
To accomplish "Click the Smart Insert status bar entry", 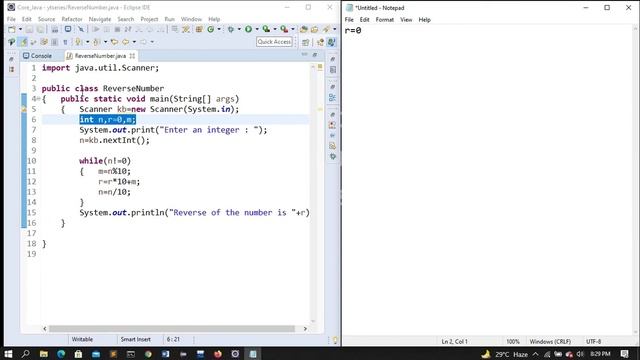I will coord(136,339).
